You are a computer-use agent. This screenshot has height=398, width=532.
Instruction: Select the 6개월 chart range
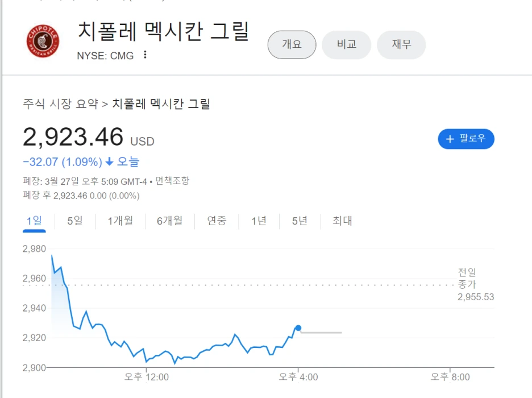click(169, 221)
